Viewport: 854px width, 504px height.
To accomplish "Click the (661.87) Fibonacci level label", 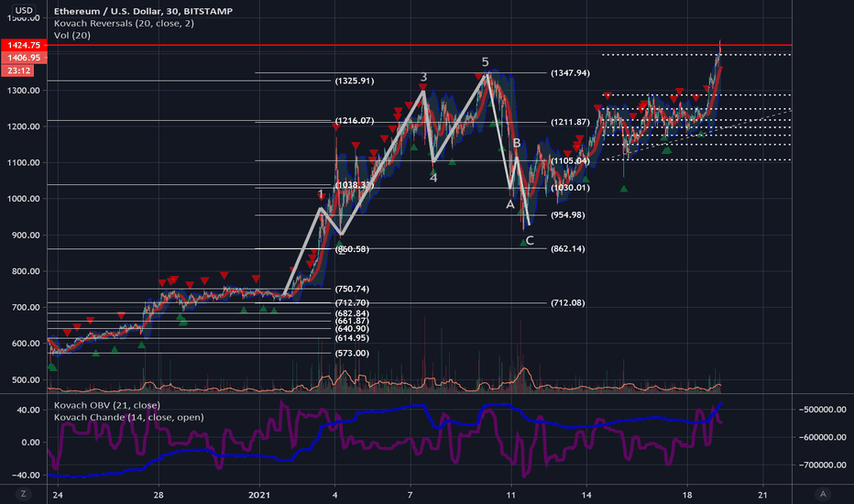I will 352,321.
